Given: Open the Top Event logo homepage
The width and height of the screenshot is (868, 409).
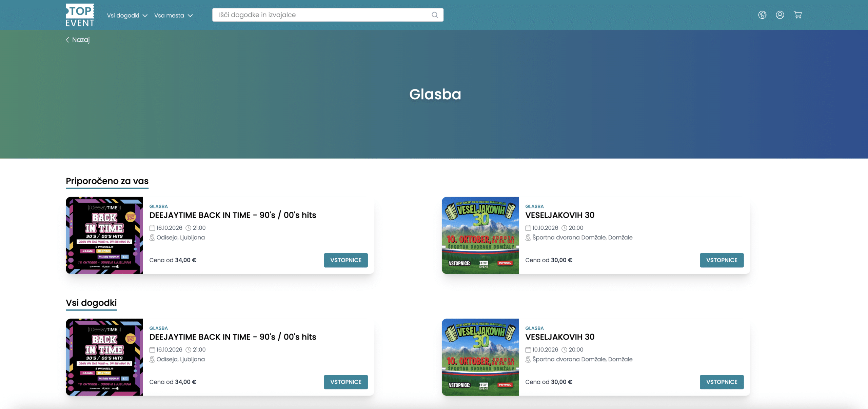Looking at the screenshot, I should click(80, 15).
